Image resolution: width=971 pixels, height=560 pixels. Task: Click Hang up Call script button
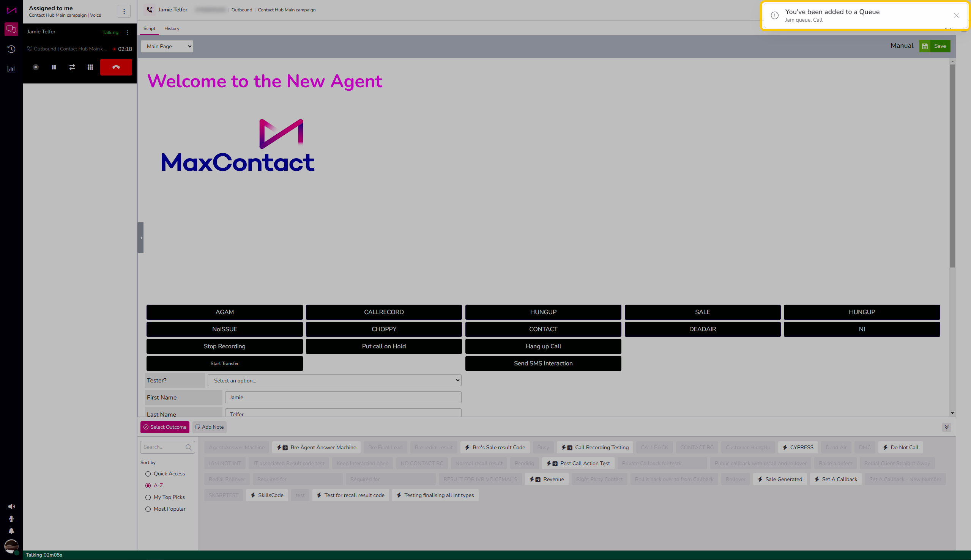click(543, 346)
